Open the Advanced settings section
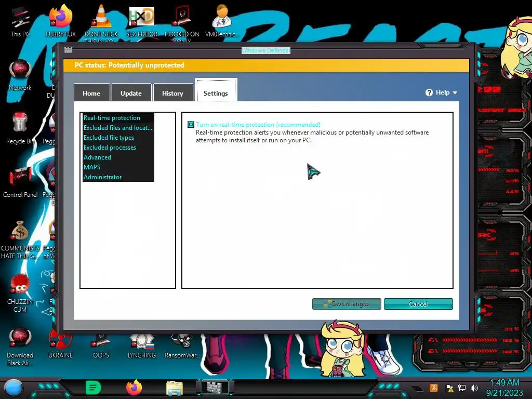The width and height of the screenshot is (532, 399). point(97,157)
